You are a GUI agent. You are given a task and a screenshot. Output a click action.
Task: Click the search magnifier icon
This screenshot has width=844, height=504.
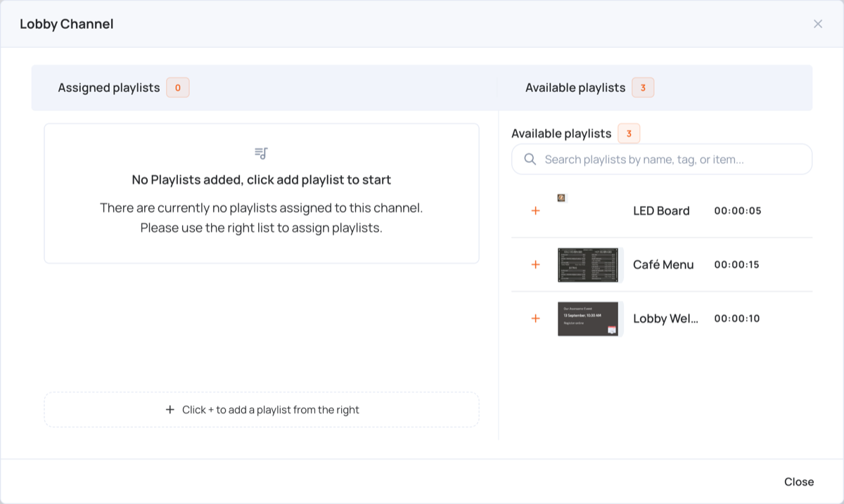pos(530,160)
